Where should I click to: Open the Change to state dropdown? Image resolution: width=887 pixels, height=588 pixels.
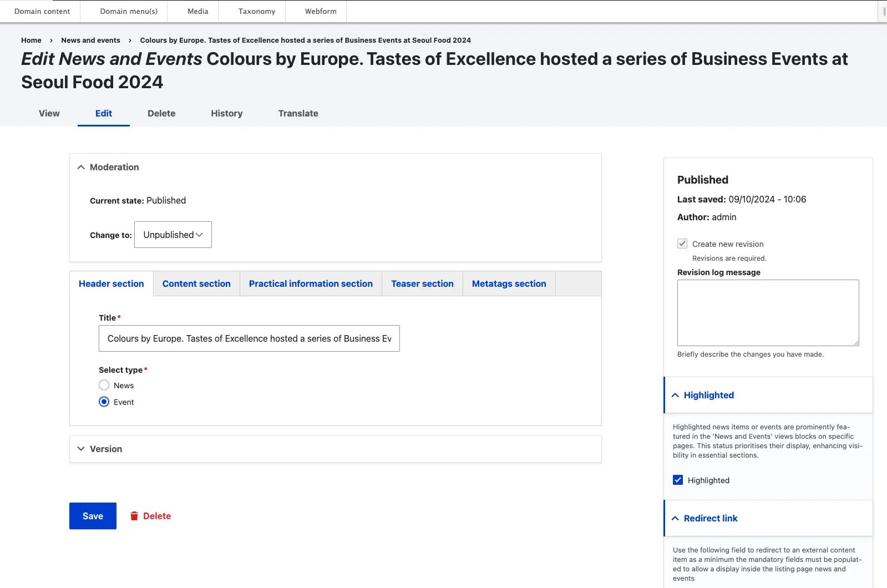(x=173, y=235)
